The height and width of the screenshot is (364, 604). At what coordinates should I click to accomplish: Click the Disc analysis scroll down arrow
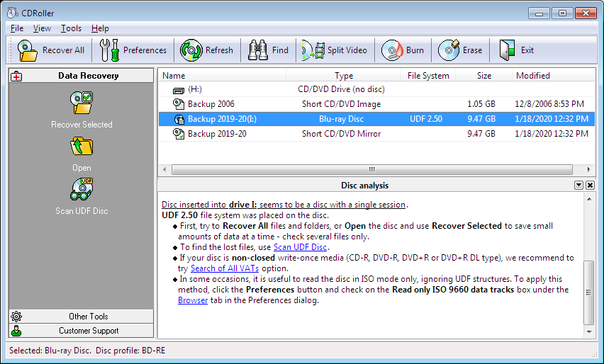coord(589,331)
